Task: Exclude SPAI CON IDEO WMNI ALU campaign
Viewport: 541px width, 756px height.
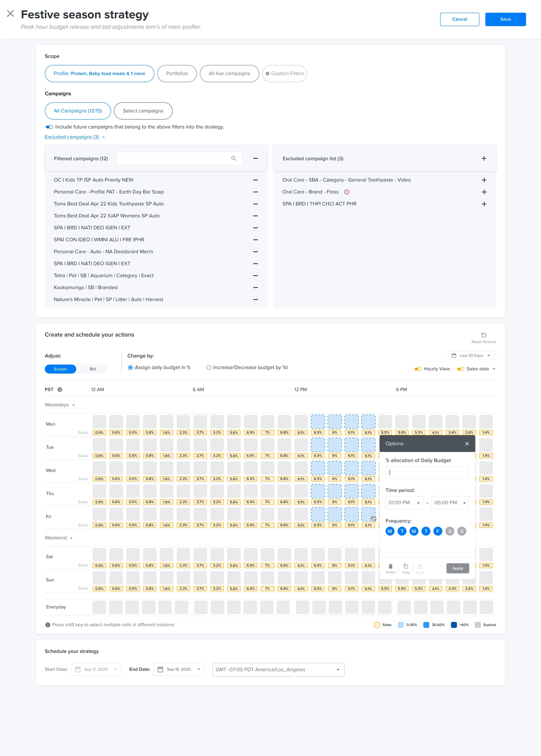Action: tap(256, 240)
